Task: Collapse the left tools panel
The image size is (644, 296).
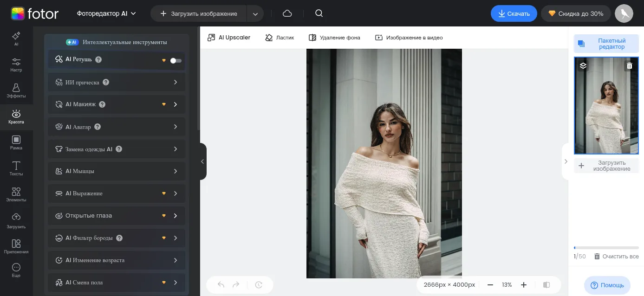Action: click(202, 161)
